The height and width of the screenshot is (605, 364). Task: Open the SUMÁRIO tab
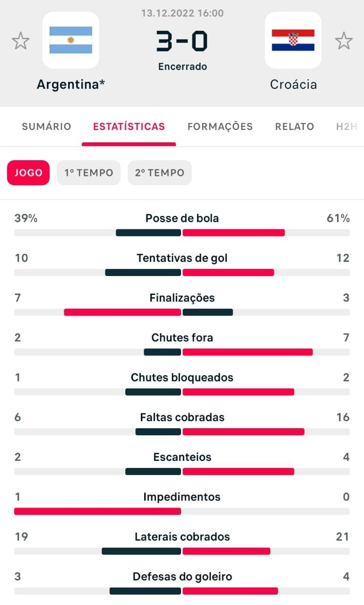(46, 127)
